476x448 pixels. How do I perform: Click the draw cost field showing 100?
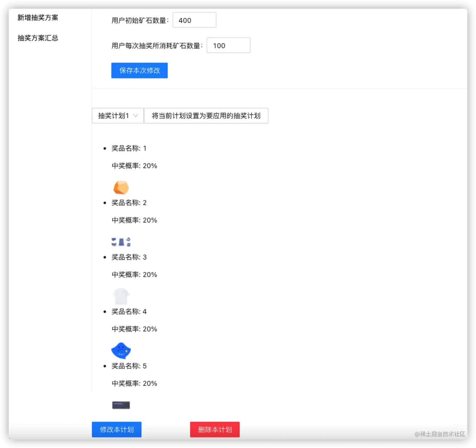(x=228, y=45)
